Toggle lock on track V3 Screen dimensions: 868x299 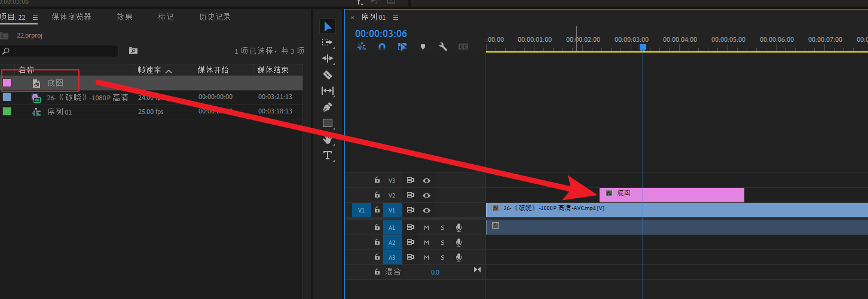point(377,180)
